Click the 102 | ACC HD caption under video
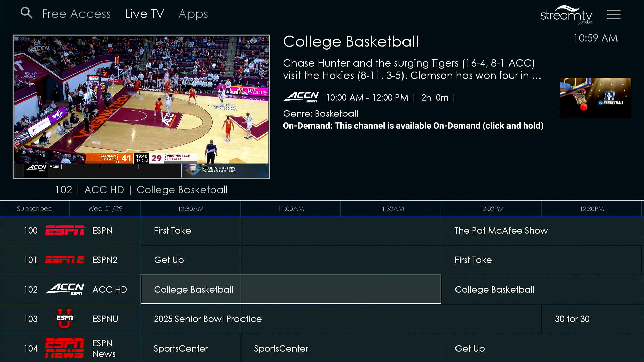 pyautogui.click(x=142, y=190)
